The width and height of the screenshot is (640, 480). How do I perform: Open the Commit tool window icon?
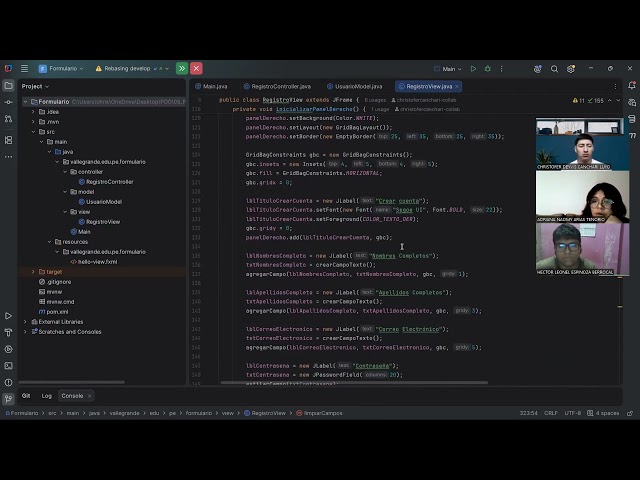(x=8, y=102)
